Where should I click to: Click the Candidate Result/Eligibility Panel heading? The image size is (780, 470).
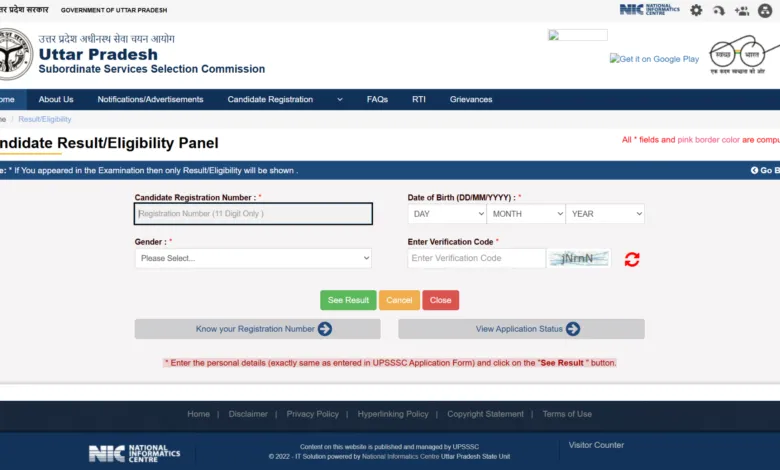pyautogui.click(x=109, y=143)
